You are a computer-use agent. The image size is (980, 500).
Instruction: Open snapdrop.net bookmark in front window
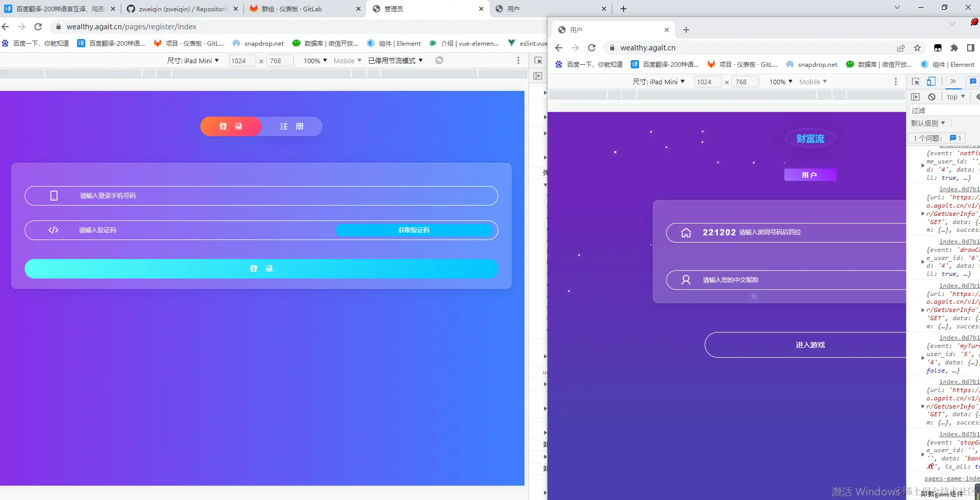pyautogui.click(x=812, y=64)
